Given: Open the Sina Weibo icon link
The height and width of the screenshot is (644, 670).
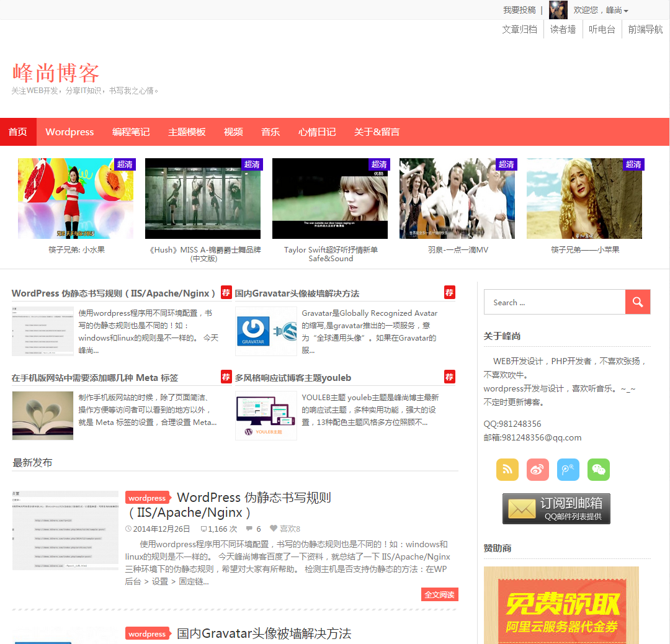Looking at the screenshot, I should (x=537, y=470).
